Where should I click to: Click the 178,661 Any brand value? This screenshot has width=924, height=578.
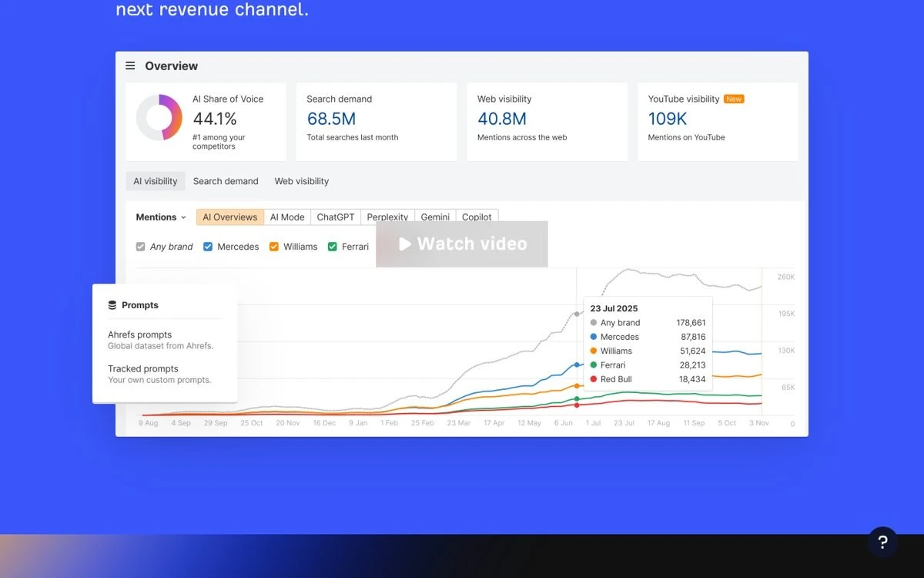(691, 323)
